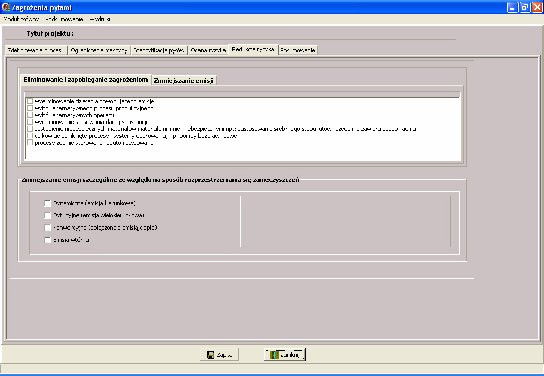Select the fifth main tab, currently active

coord(253,50)
